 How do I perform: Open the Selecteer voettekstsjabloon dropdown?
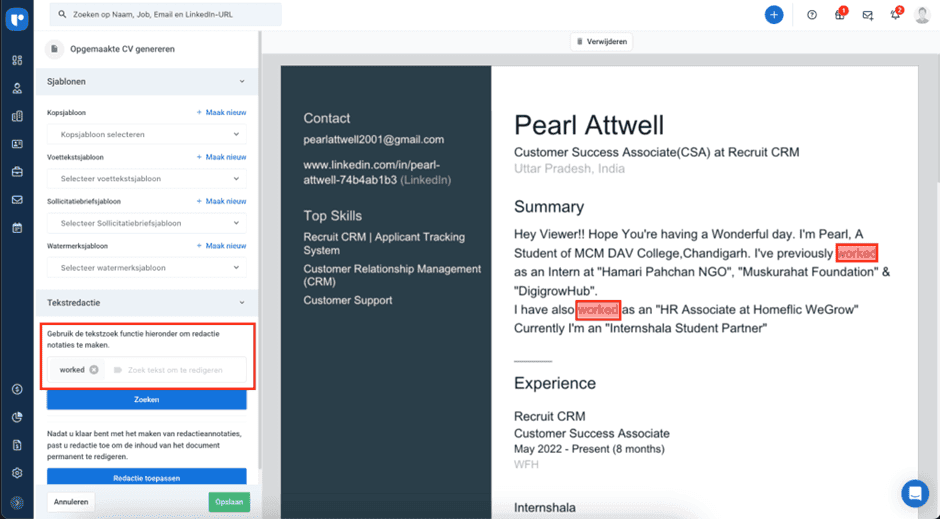point(147,179)
